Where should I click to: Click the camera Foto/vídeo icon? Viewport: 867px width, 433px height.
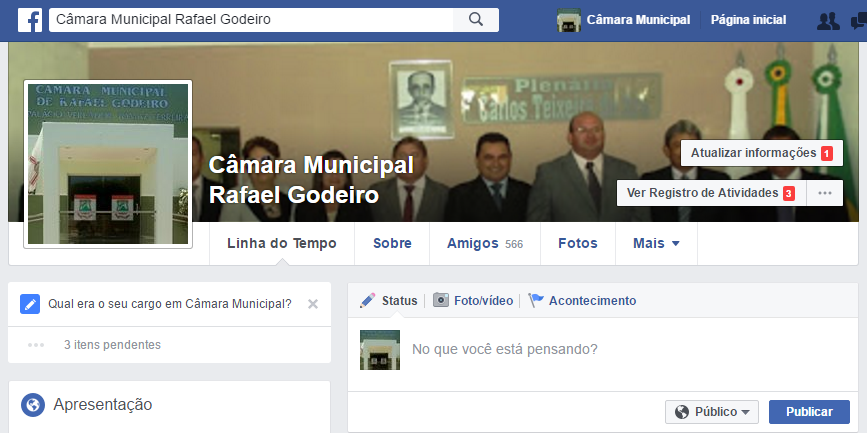click(441, 300)
